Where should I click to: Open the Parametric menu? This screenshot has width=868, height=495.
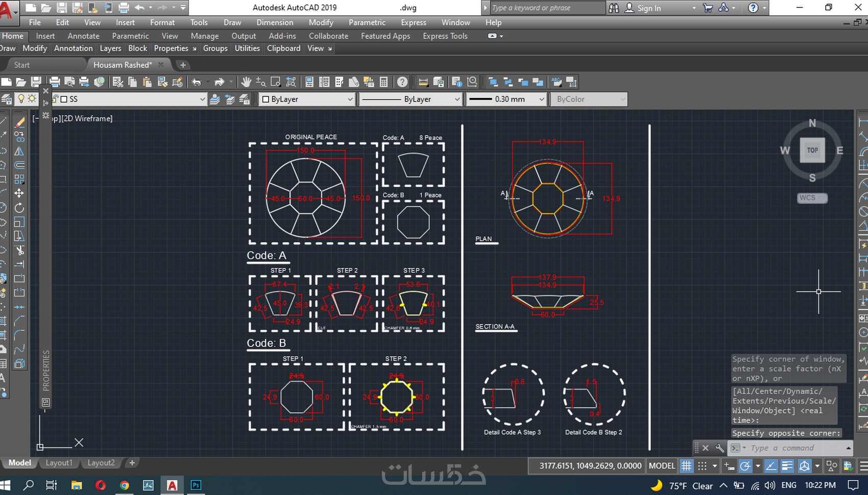367,22
